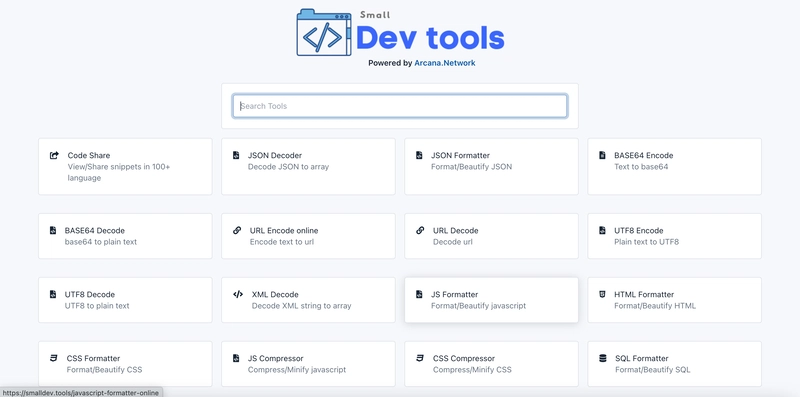Open the JSON Decoder tool
Viewport: 800px width, 397px height.
(308, 166)
